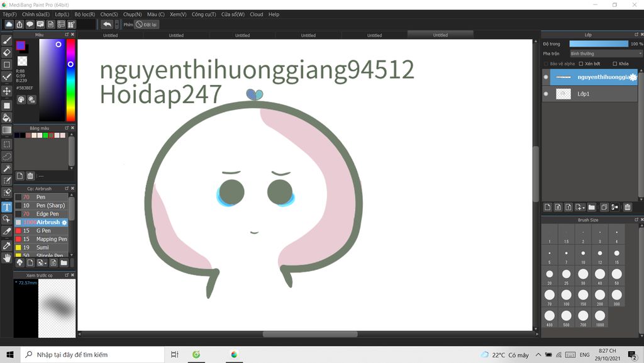644x363 pixels.
Task: Select the Magic Wand tool
Action: click(6, 169)
